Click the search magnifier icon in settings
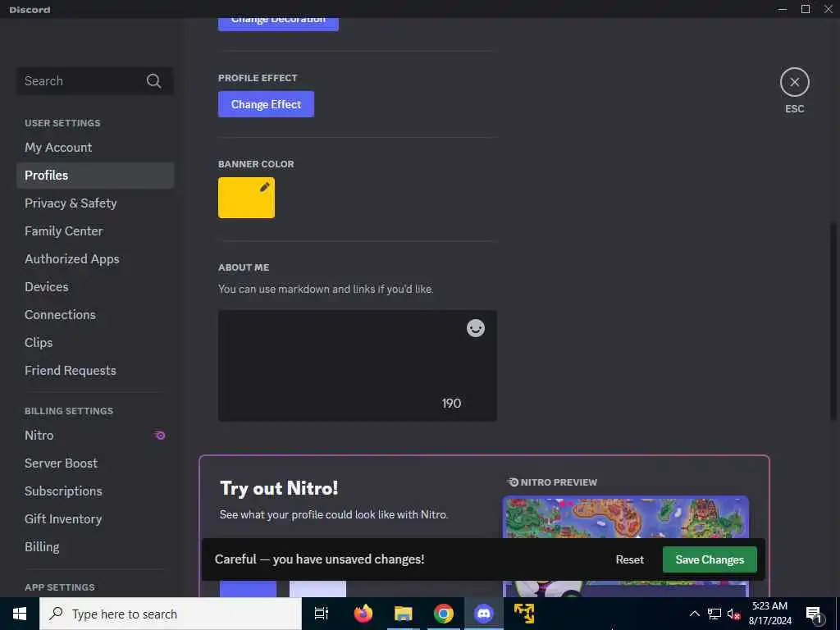Image resolution: width=840 pixels, height=630 pixels. (x=153, y=81)
